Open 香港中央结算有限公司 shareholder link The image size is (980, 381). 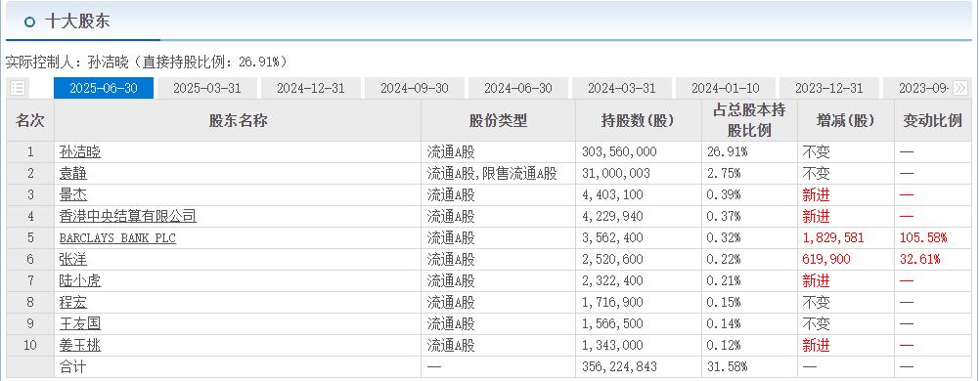point(128,217)
